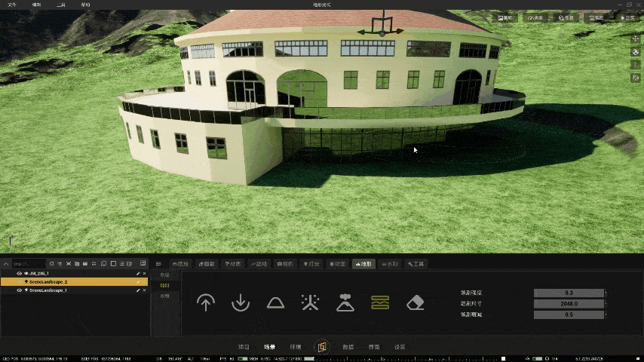The width and height of the screenshot is (644, 362).
Task: Adjust the brush falloff slider showing 0.5
Action: (569, 314)
